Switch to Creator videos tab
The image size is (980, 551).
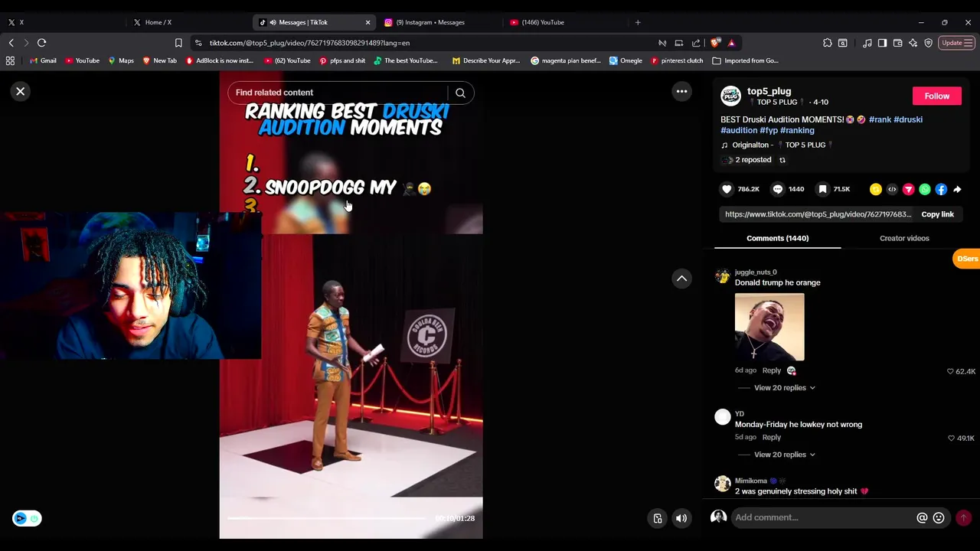coord(904,239)
